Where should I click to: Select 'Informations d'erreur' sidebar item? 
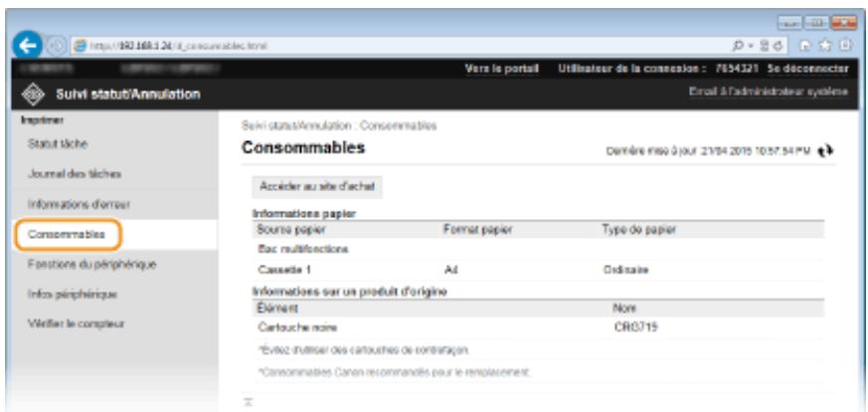79,204
